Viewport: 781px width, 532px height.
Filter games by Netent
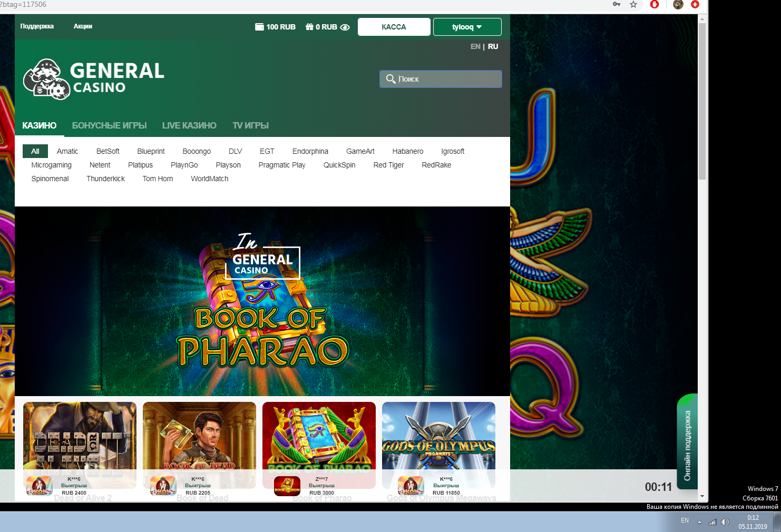pos(100,165)
